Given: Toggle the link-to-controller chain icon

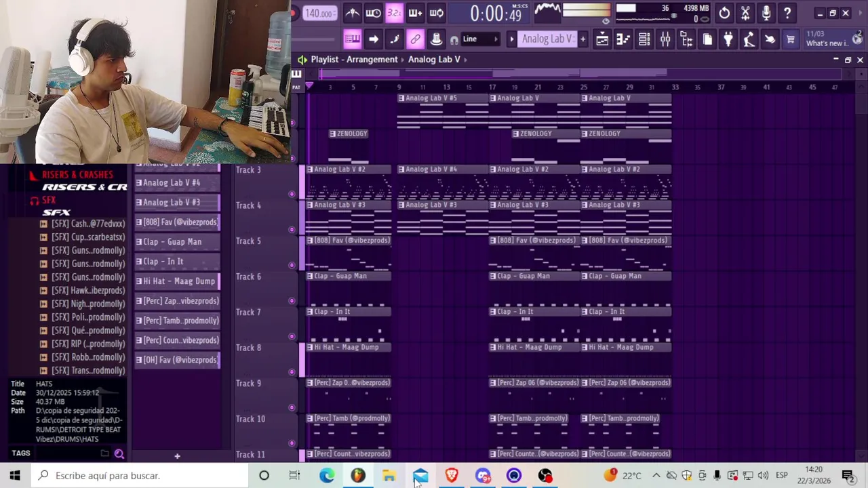Looking at the screenshot, I should [415, 39].
